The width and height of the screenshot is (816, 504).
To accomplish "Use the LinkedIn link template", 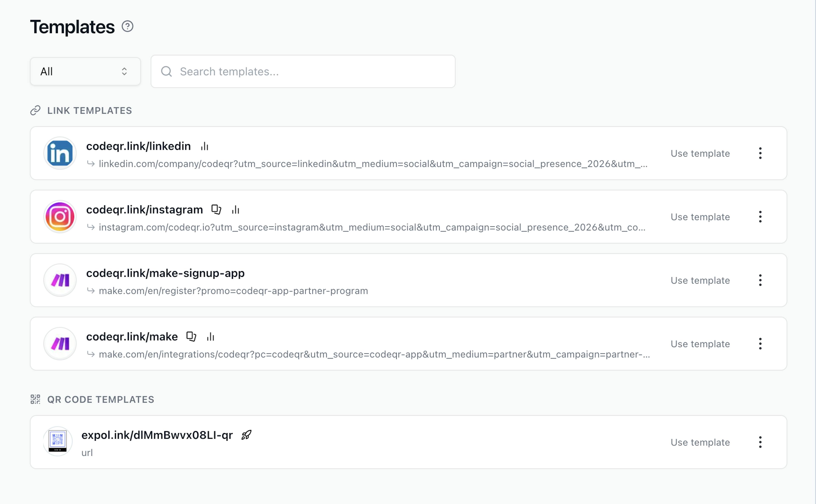I will point(700,153).
